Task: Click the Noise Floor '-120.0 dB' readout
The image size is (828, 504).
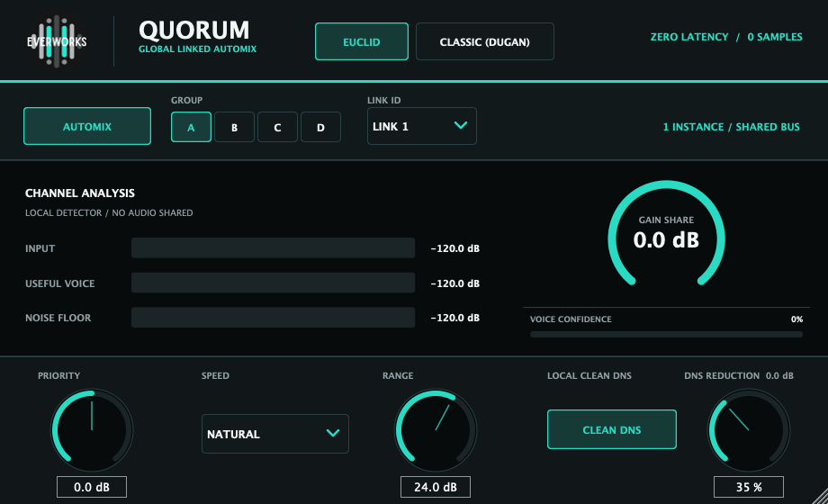Action: 455,318
